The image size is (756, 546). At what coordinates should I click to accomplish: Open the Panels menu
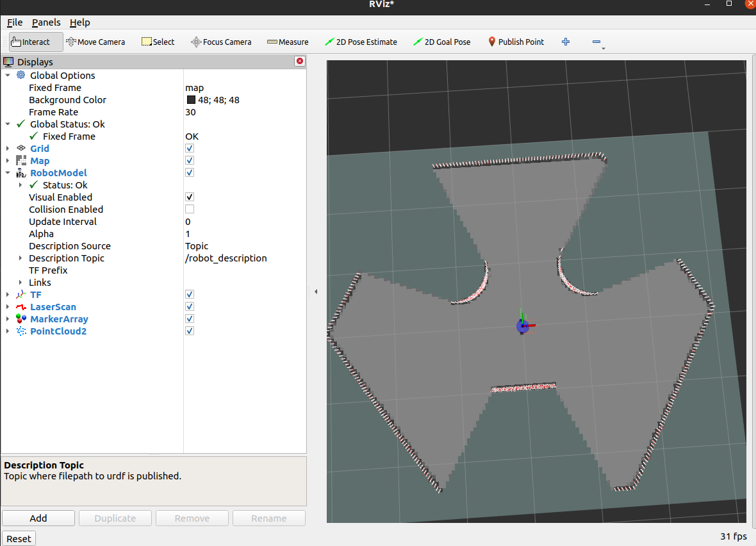pyautogui.click(x=46, y=22)
